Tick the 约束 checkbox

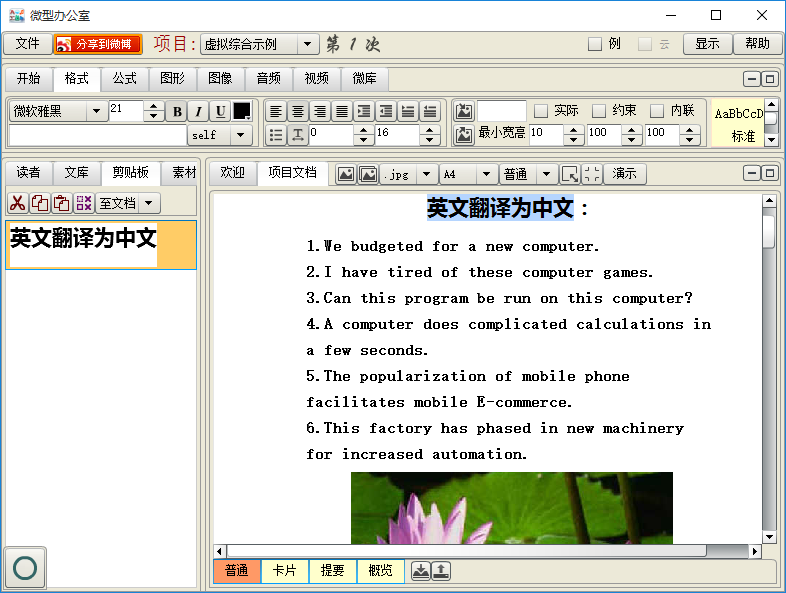coord(599,111)
